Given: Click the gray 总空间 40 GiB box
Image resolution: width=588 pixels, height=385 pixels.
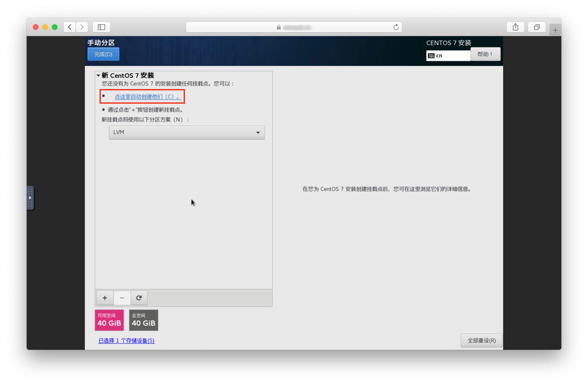Looking at the screenshot, I should click(144, 320).
